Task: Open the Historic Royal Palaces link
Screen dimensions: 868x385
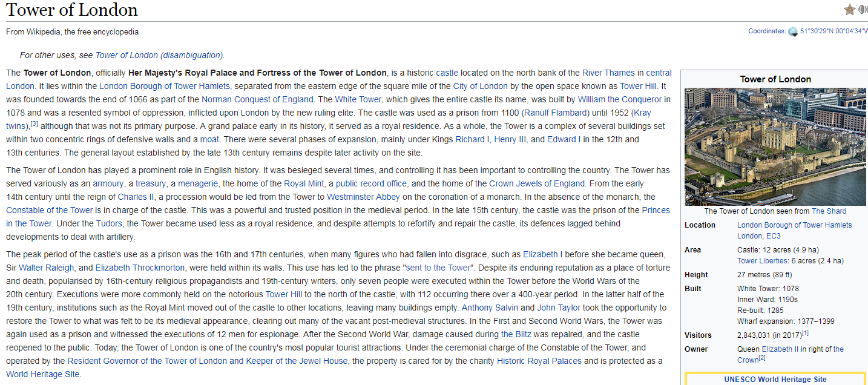Action: 539,361
